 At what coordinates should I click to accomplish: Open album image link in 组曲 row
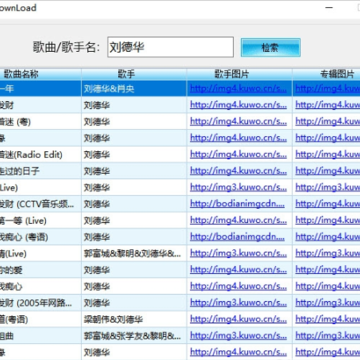tap(328, 336)
